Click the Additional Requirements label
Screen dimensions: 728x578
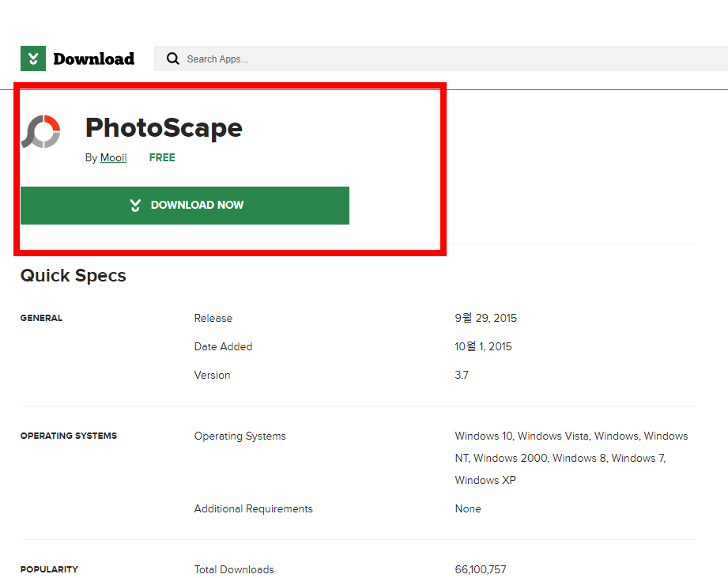[x=254, y=509]
